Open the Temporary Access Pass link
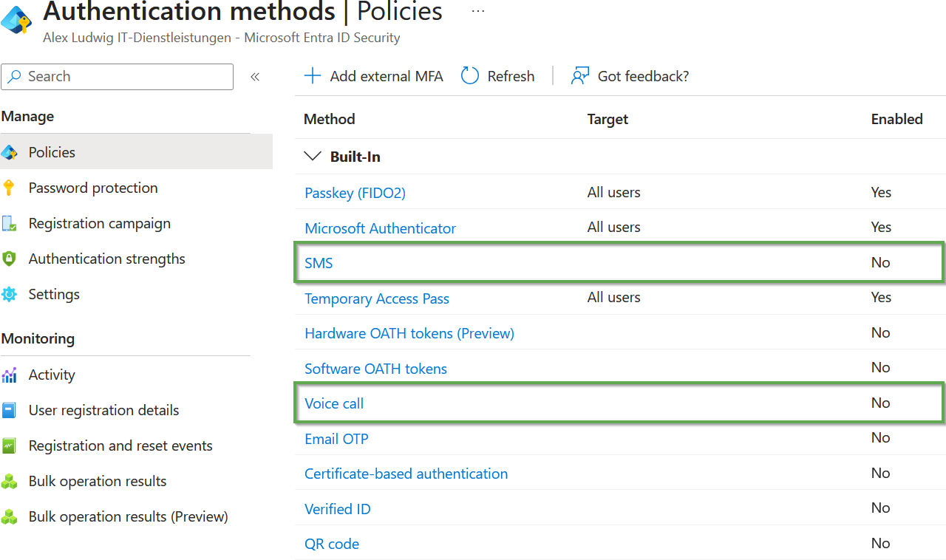 click(x=377, y=298)
